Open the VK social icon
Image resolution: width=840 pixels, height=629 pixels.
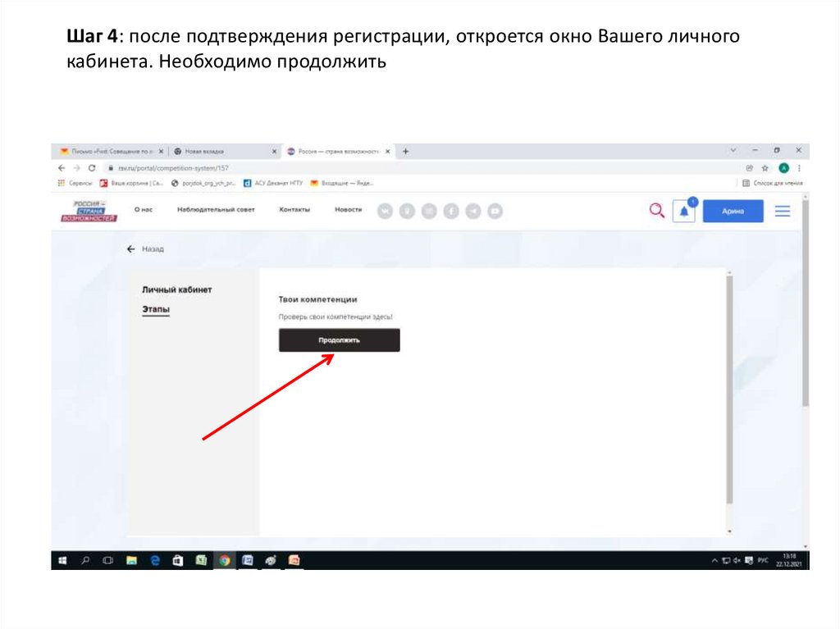pyautogui.click(x=385, y=211)
